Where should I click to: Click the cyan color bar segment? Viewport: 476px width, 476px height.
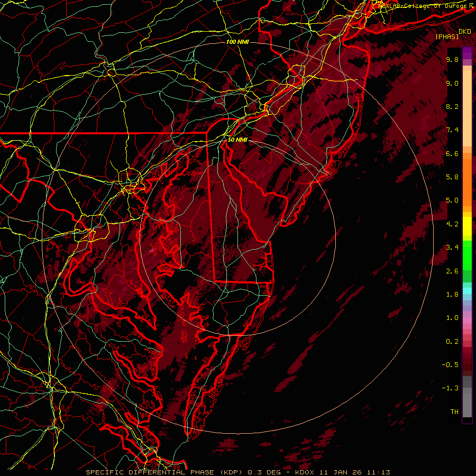467,291
